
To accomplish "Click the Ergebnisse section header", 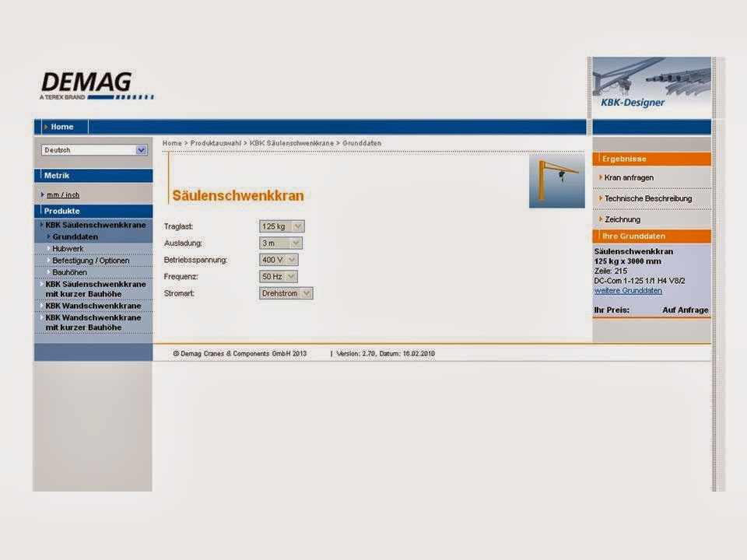I will (x=651, y=159).
